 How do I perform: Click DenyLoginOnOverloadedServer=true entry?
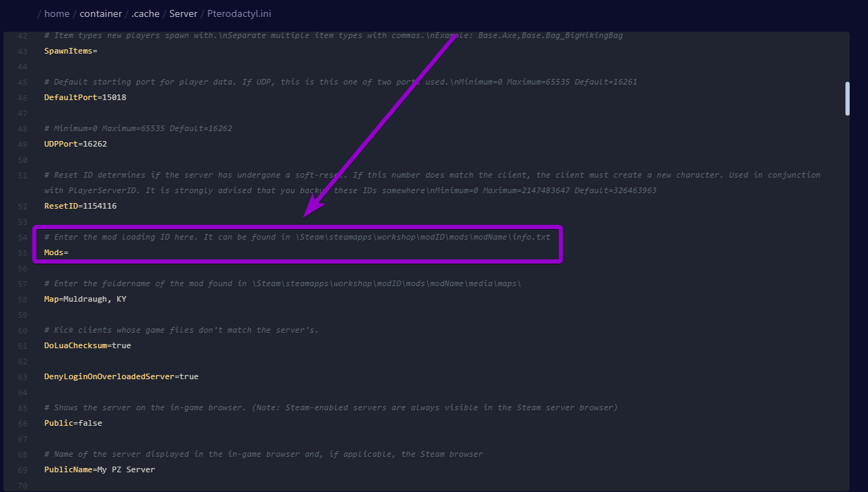click(123, 376)
